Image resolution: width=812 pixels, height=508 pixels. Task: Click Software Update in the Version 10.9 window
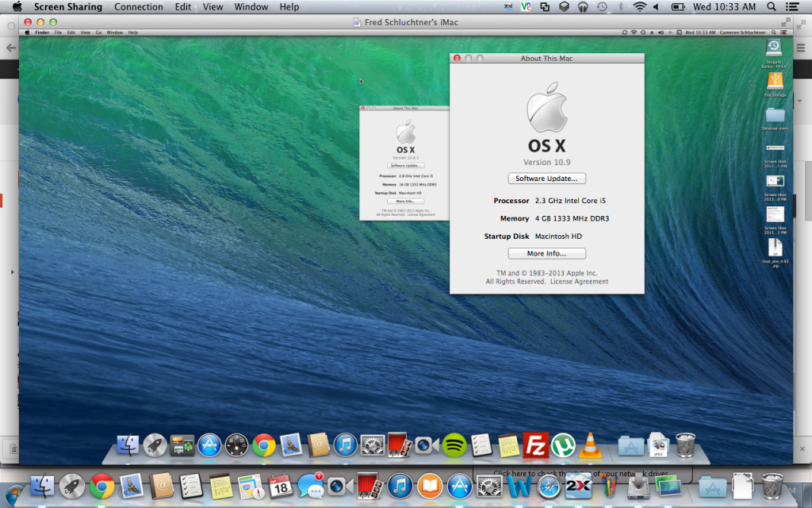(546, 179)
